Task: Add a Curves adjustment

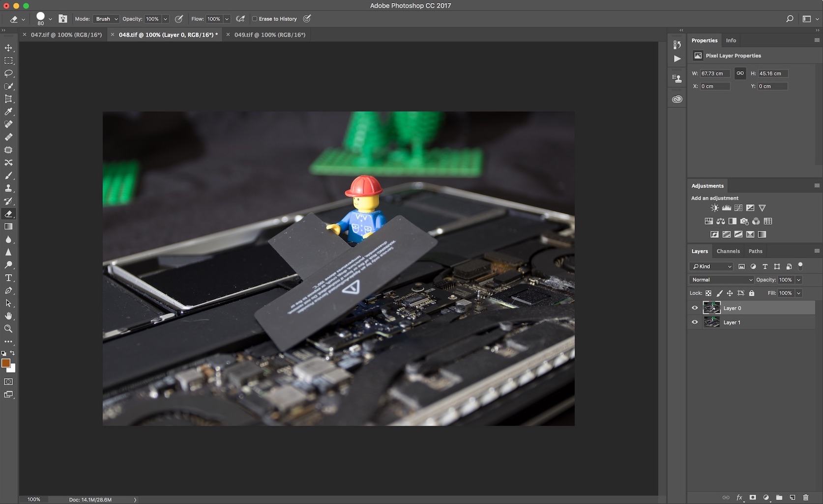Action: [738, 208]
